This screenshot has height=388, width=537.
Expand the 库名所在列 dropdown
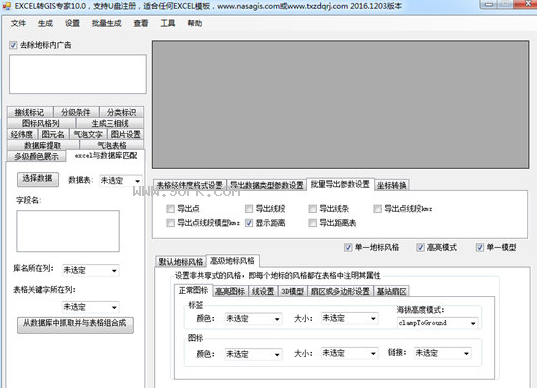click(91, 270)
